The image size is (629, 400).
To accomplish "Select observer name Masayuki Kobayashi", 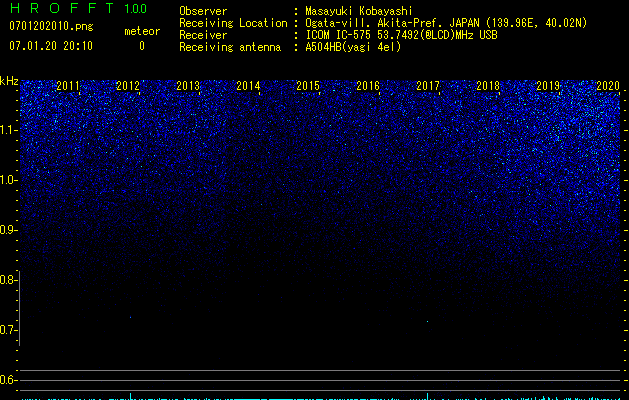I will click(359, 11).
